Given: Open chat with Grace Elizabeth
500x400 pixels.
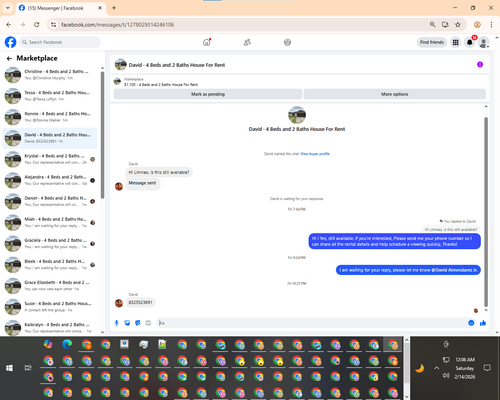Looking at the screenshot, I should click(x=50, y=285).
